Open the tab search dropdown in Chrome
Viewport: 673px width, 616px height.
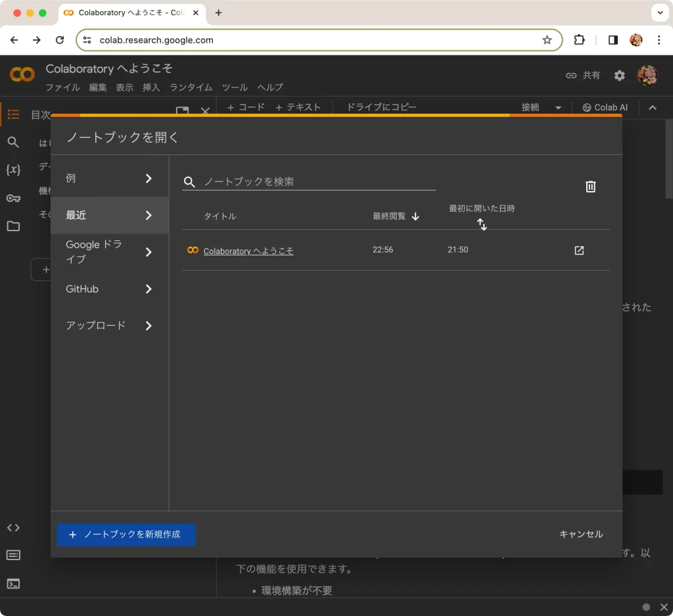click(660, 12)
